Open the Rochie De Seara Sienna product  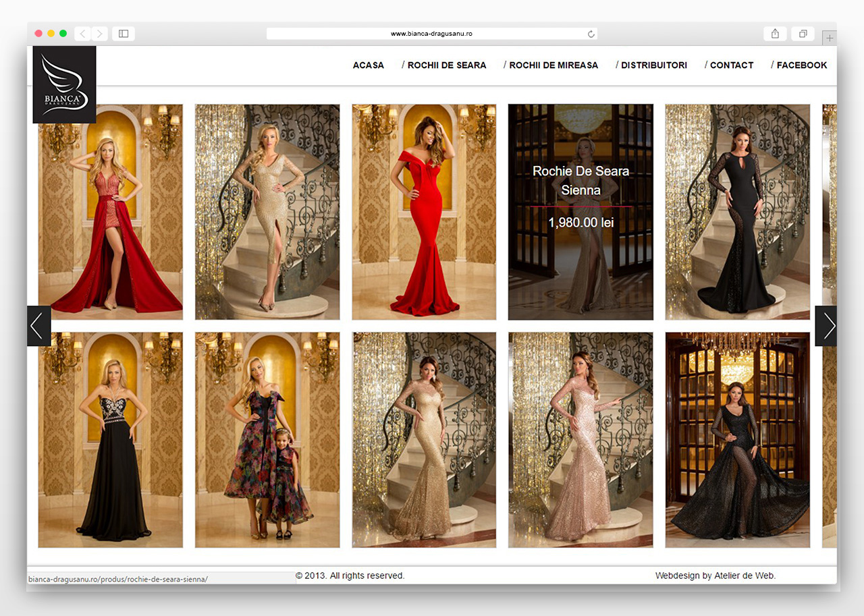click(x=580, y=212)
